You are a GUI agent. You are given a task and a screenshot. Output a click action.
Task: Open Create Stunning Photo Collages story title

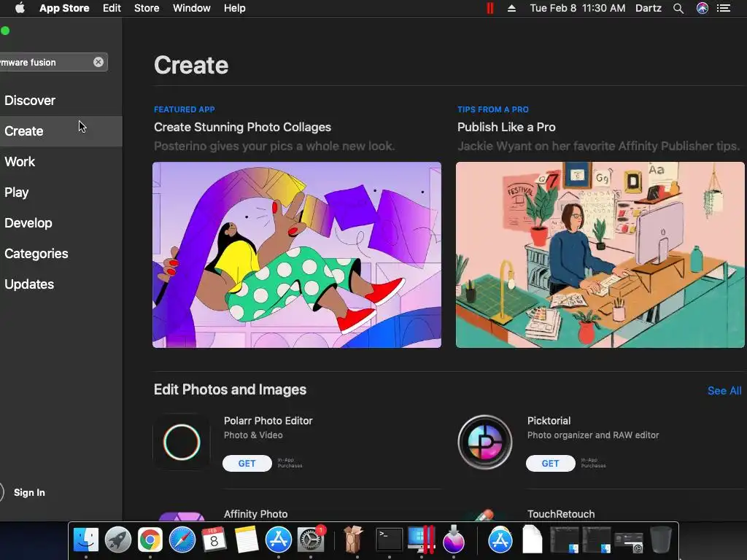pyautogui.click(x=242, y=127)
